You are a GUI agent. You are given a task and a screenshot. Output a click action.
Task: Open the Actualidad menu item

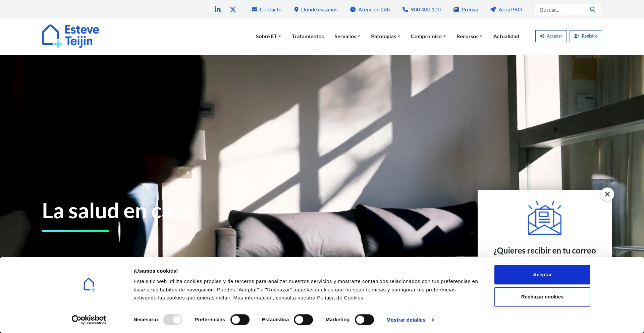506,36
